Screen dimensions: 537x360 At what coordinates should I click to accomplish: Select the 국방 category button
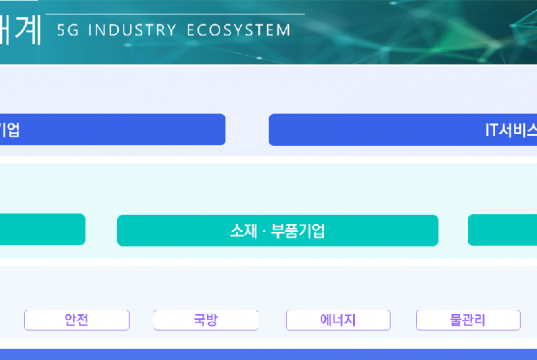(x=206, y=320)
